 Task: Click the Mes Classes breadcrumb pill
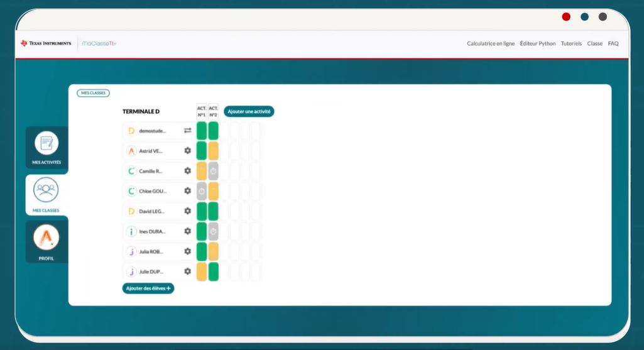click(93, 93)
